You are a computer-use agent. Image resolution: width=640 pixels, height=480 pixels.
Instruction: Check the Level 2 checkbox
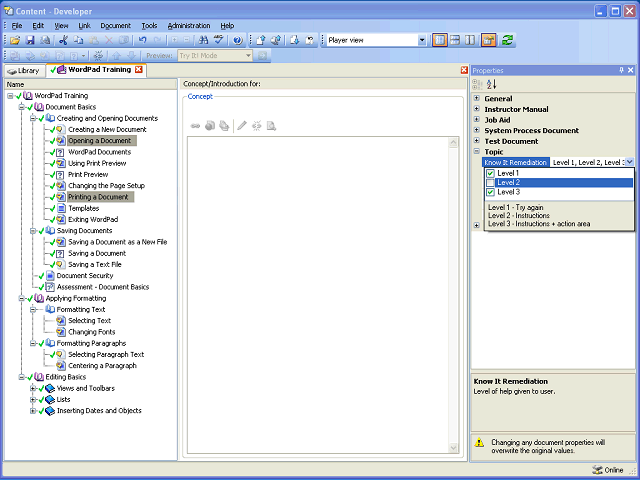490,183
